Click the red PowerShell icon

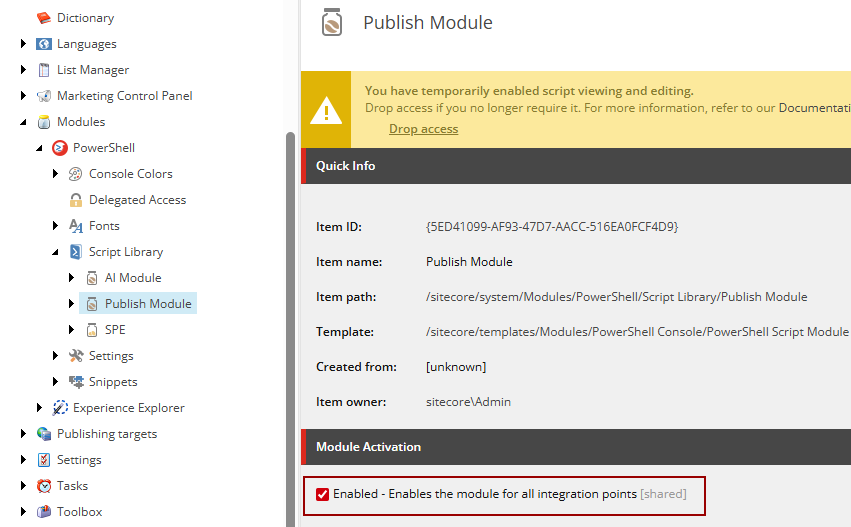60,148
